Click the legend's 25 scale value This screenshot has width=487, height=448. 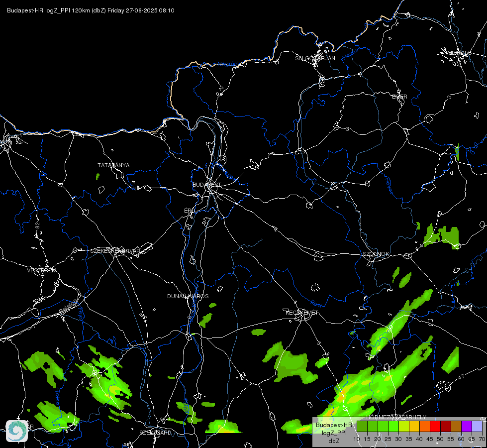[388, 440]
